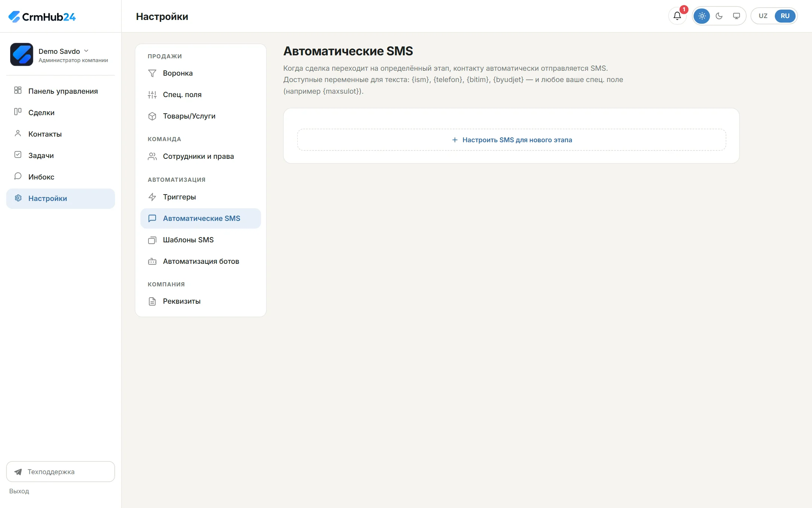
Task: Open the notifications bell
Action: click(677, 16)
